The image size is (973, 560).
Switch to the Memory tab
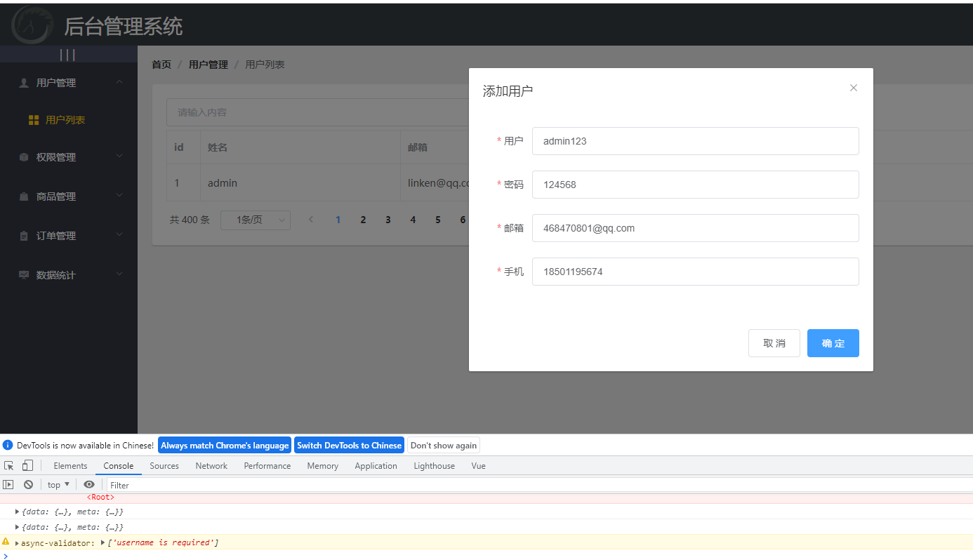322,466
